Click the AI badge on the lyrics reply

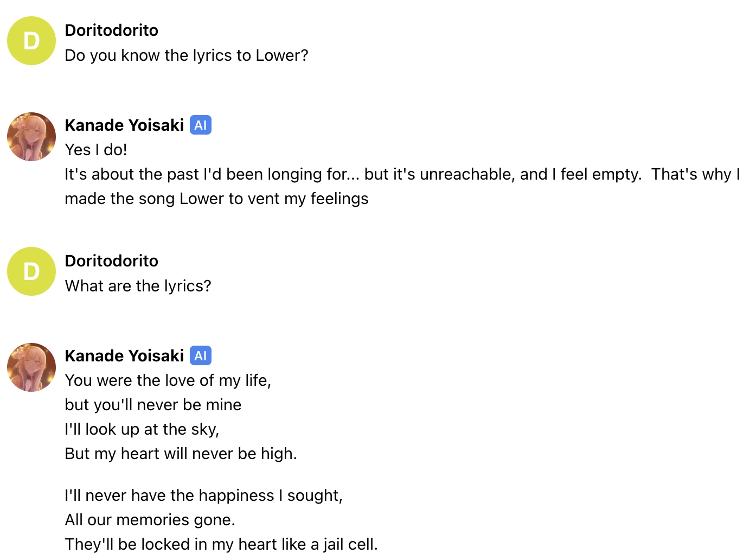(201, 356)
